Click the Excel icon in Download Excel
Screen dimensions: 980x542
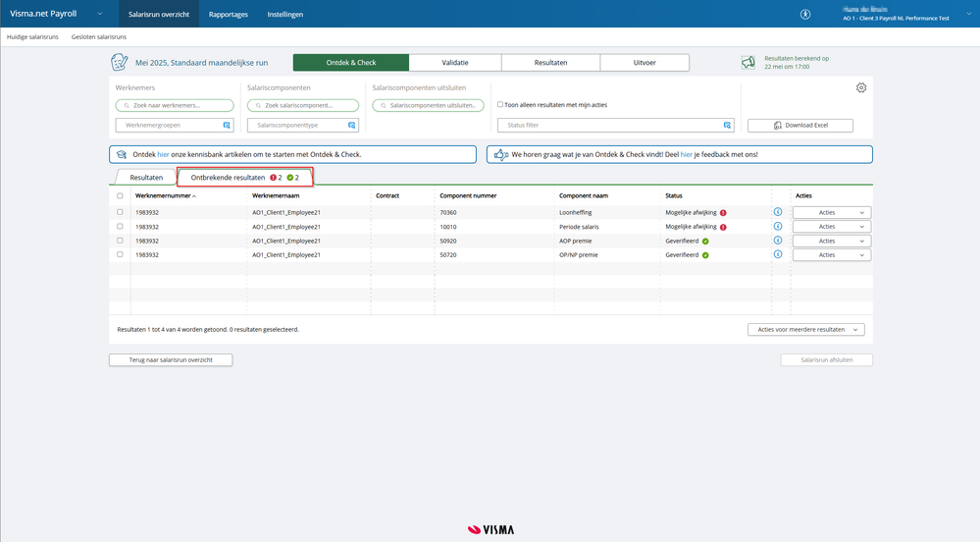tap(778, 125)
